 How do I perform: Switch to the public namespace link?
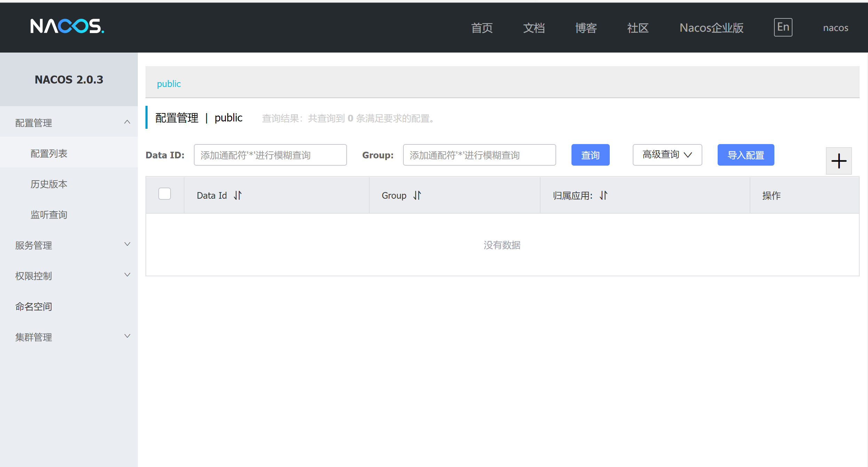point(169,84)
